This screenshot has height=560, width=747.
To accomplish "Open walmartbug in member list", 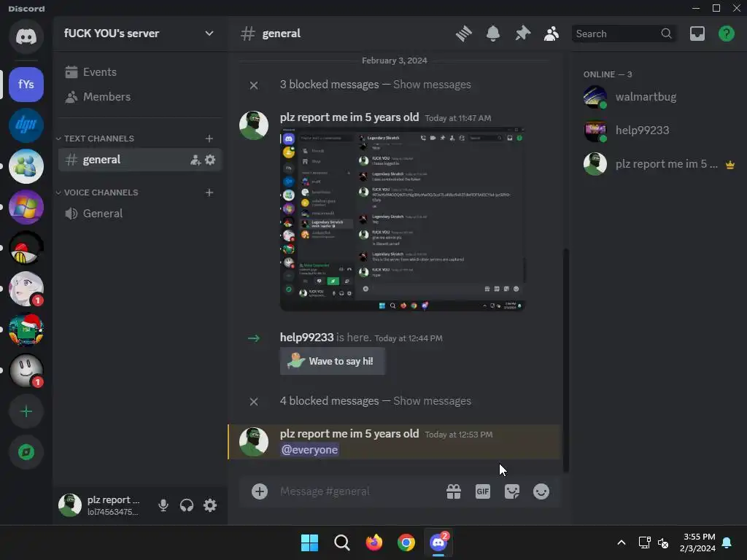I will [659, 97].
